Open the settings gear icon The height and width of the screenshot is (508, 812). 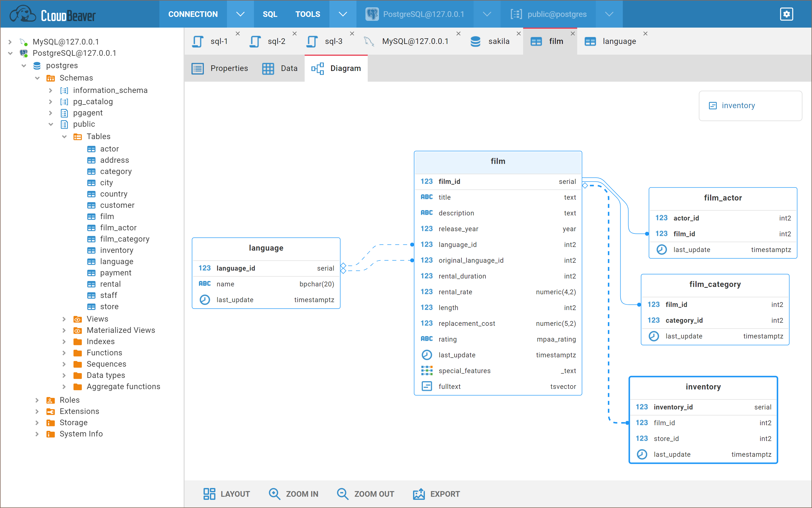click(786, 14)
